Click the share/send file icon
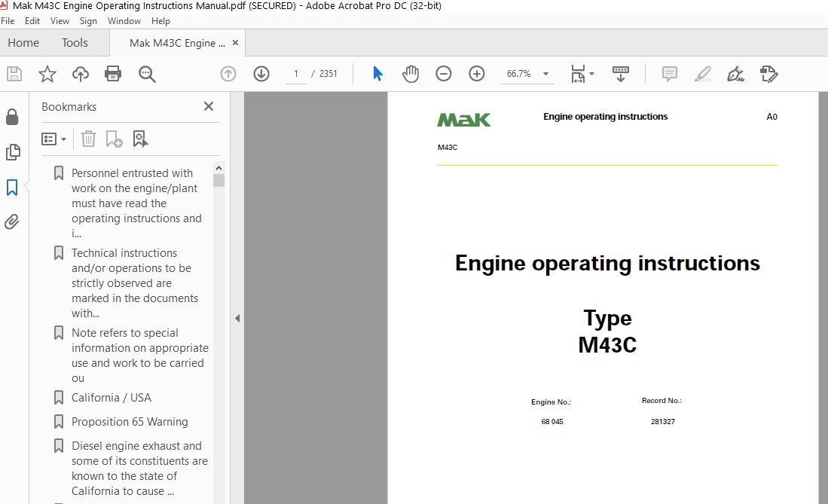 (768, 74)
